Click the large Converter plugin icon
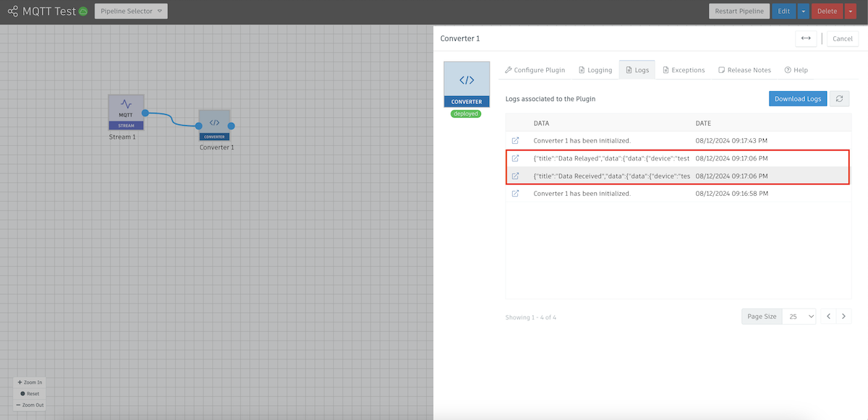The height and width of the screenshot is (420, 868). click(467, 84)
